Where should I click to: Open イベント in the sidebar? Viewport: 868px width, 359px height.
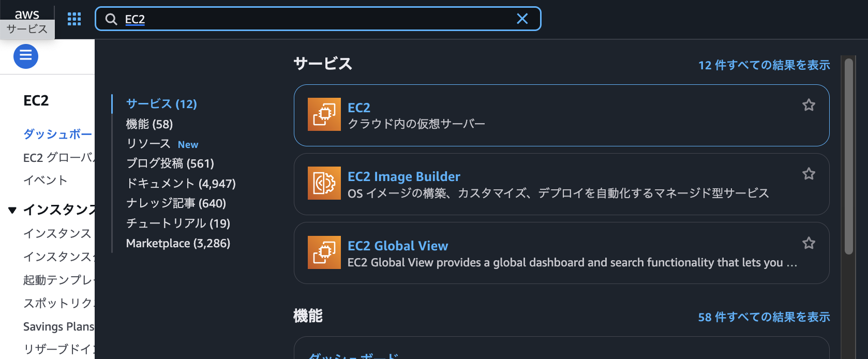pos(46,180)
